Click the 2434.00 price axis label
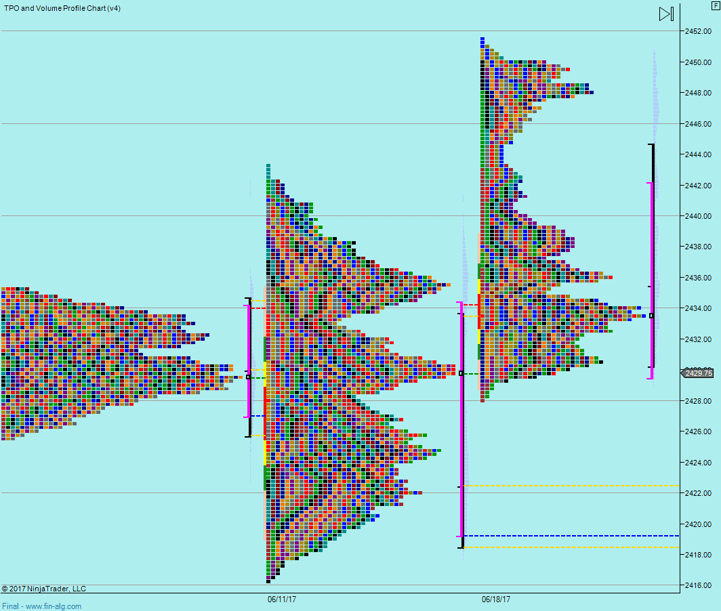The width and height of the screenshot is (721, 611). [x=698, y=308]
